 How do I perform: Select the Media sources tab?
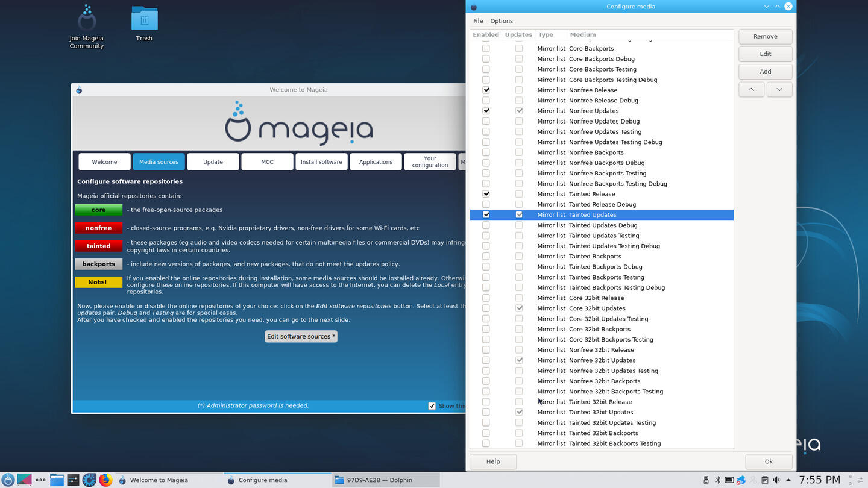coord(159,162)
